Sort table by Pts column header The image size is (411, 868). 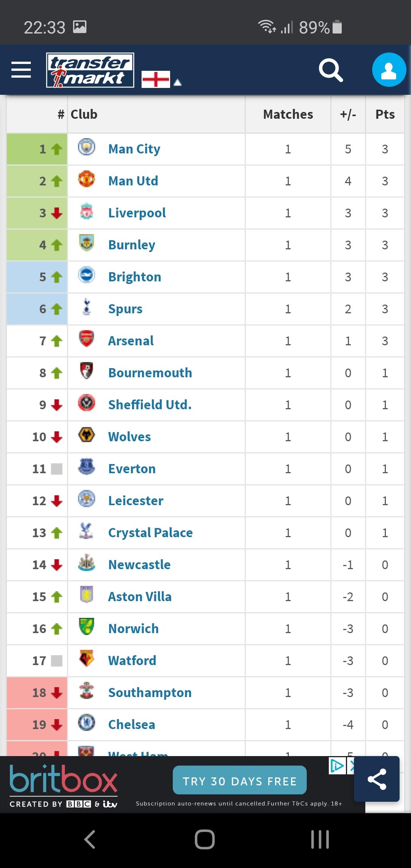(385, 114)
